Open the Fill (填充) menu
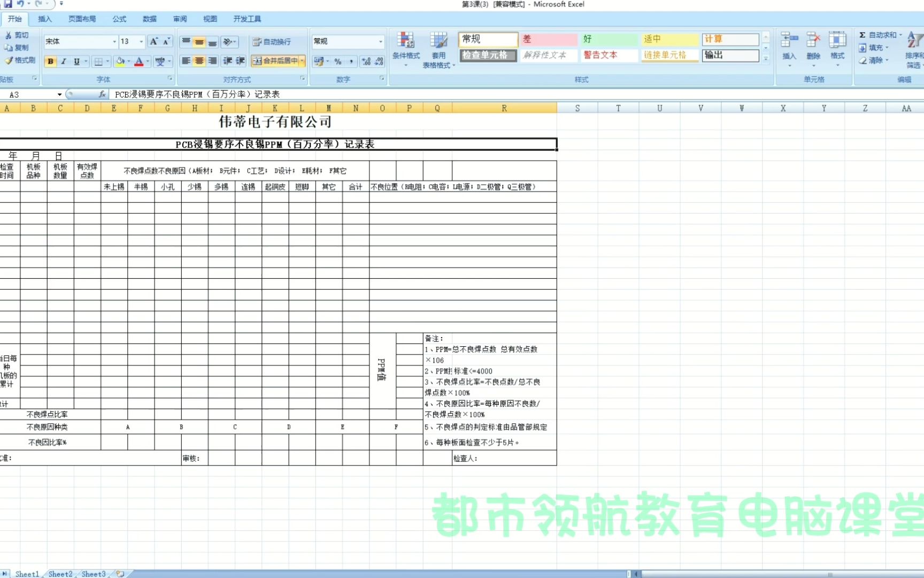The height and width of the screenshot is (578, 924). click(x=874, y=48)
